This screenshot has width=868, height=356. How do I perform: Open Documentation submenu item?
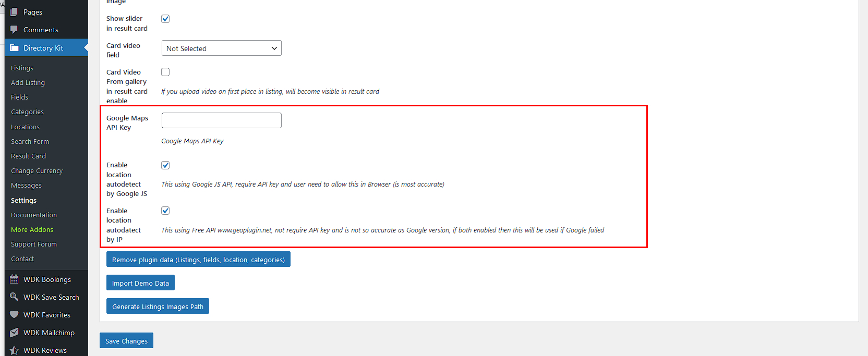34,215
